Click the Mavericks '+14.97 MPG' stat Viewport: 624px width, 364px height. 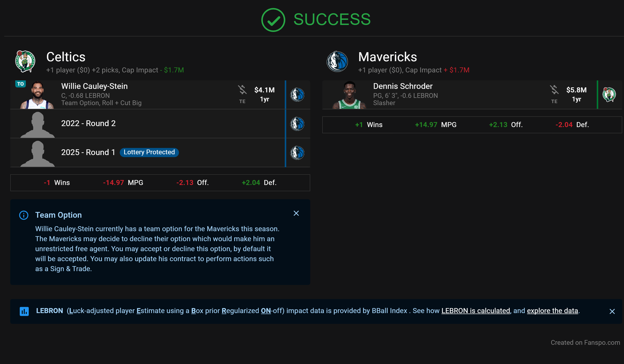coord(436,125)
